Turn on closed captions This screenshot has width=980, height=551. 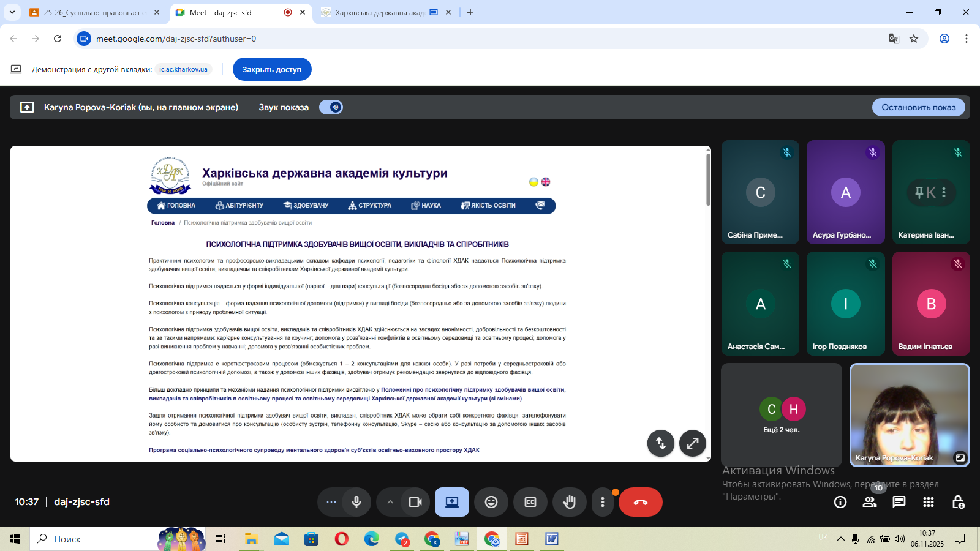[x=530, y=502]
